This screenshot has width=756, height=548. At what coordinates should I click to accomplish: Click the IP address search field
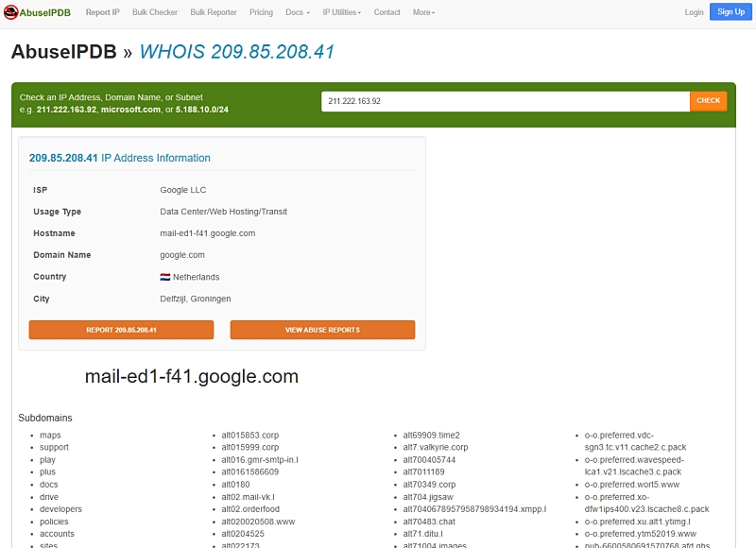505,100
